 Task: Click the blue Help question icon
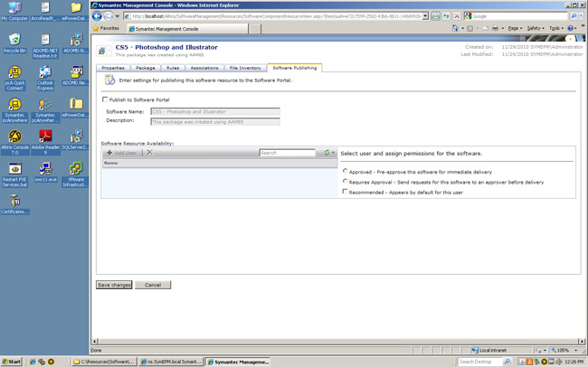571,28
